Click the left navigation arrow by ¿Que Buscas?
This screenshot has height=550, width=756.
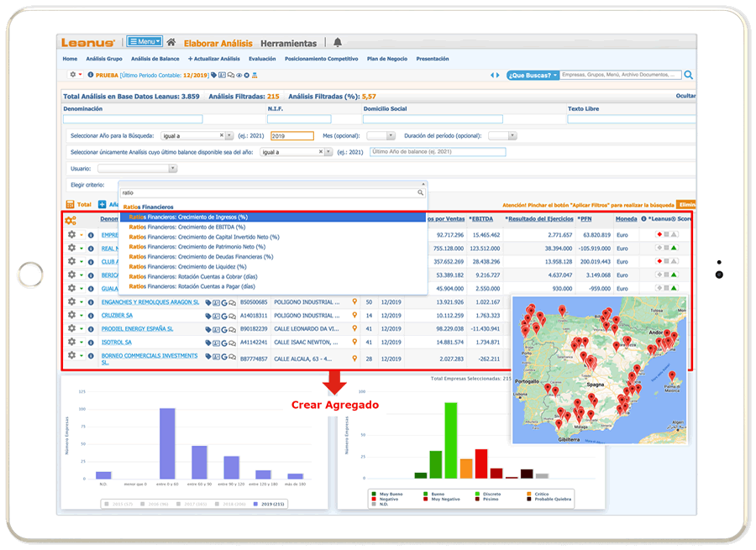[492, 76]
